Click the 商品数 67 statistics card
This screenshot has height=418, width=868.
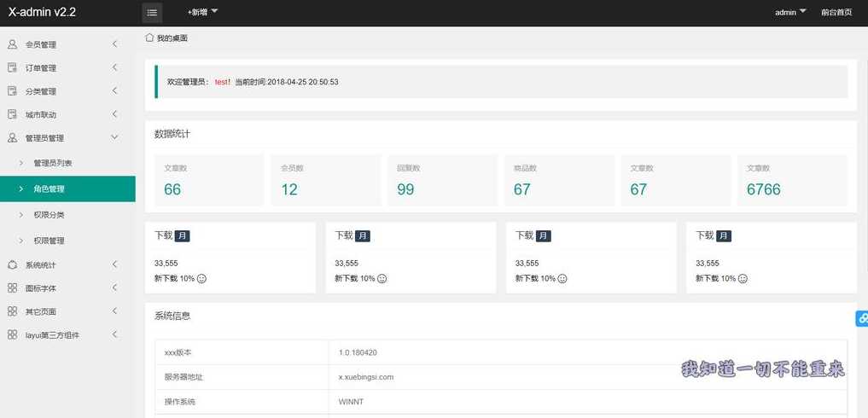559,181
